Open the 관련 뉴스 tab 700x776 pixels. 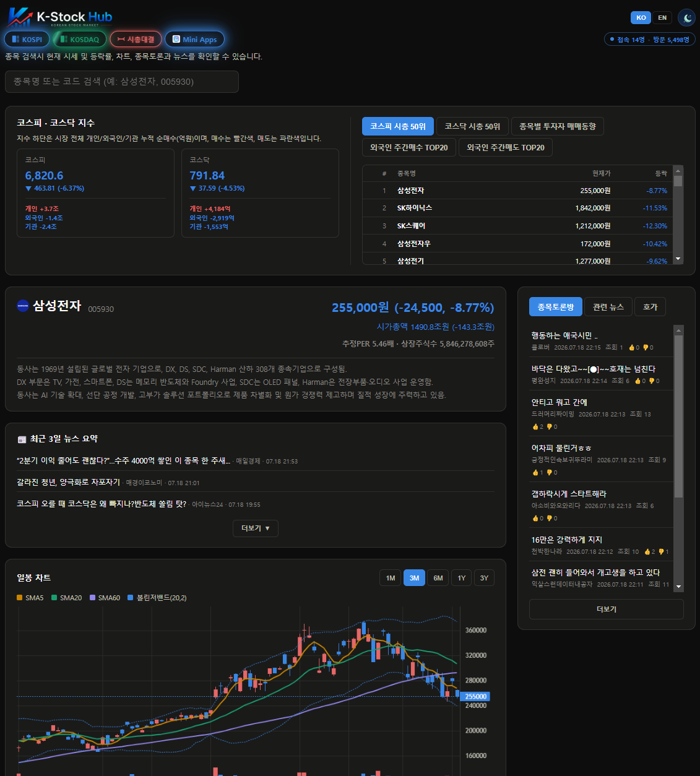pyautogui.click(x=608, y=307)
